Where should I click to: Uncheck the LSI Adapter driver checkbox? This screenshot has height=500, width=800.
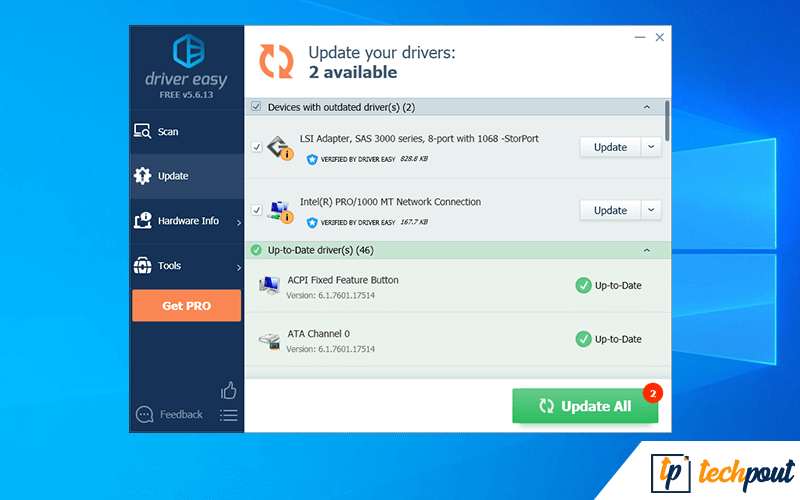[257, 147]
